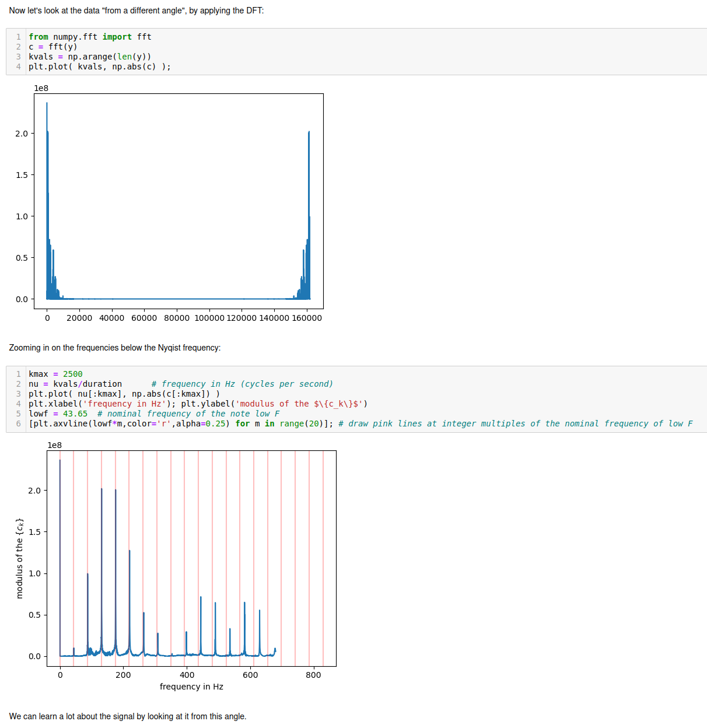Click the plt.axvline list comprehension line
Screen dimensions: 707x728
tap(181, 423)
